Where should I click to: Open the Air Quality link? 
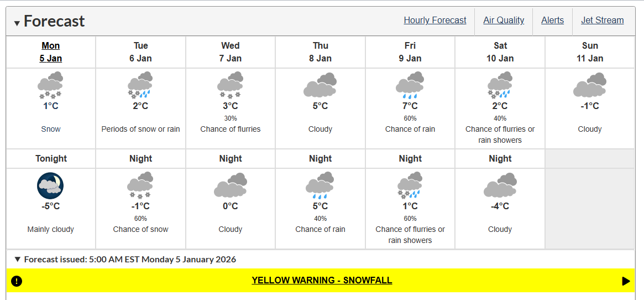pyautogui.click(x=504, y=20)
